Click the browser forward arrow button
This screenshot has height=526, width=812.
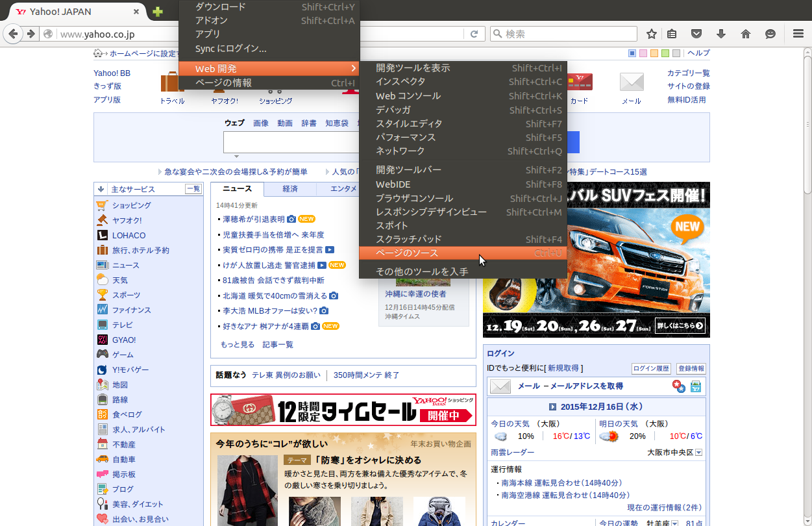[x=31, y=34]
